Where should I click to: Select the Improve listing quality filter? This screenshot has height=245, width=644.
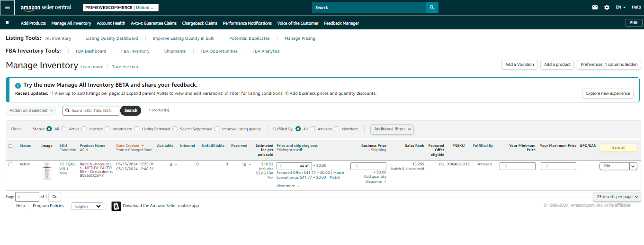pyautogui.click(x=217, y=129)
